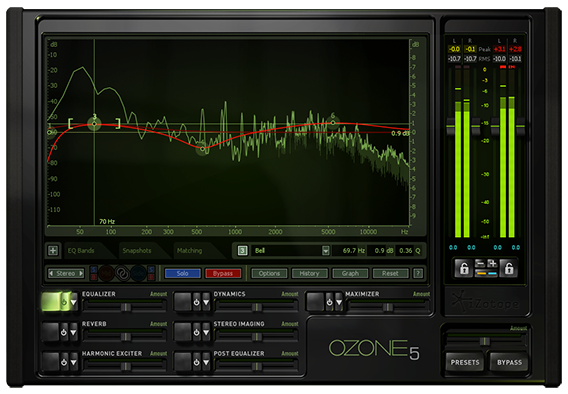Click the Reverb module power icon
Screen dimensions: 568x394
click(64, 332)
